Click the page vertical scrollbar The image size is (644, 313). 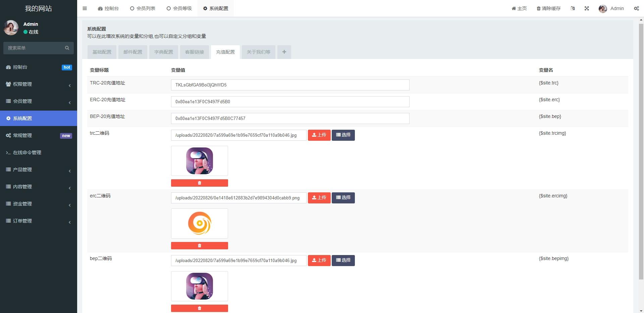coord(641,151)
